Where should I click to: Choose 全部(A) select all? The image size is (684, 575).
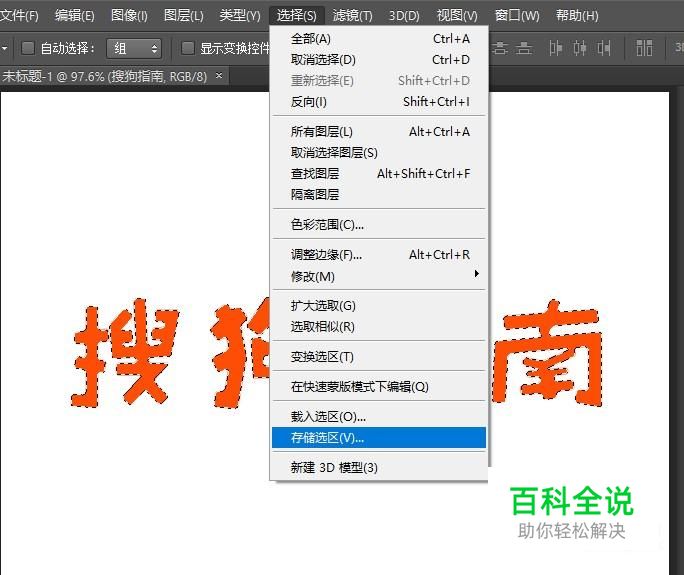pos(379,39)
